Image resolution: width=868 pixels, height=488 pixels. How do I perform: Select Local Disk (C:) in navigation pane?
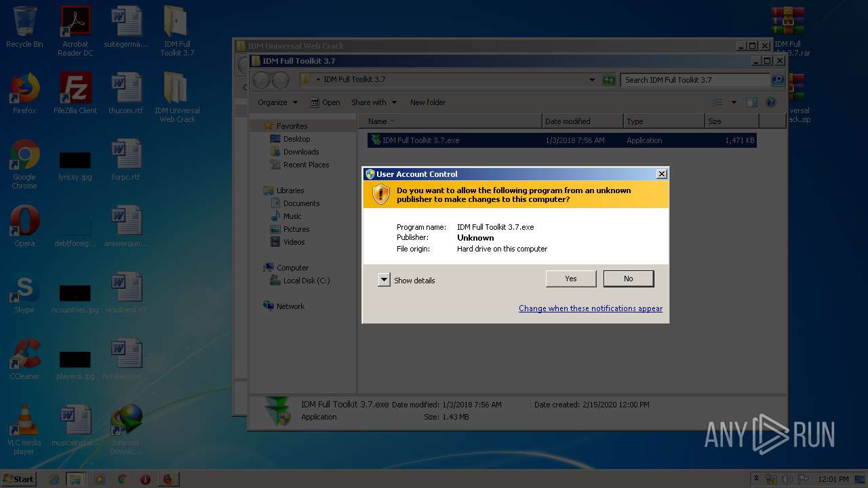click(x=307, y=281)
